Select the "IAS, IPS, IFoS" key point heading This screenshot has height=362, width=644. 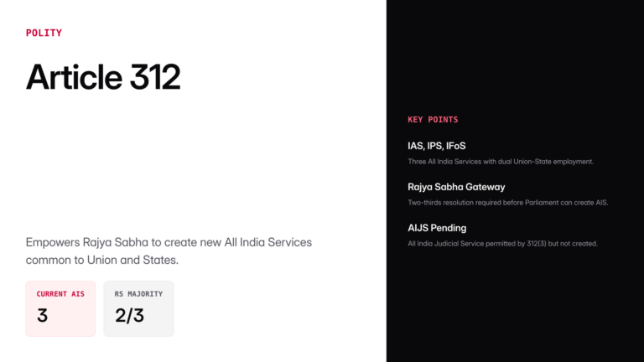[x=437, y=146]
